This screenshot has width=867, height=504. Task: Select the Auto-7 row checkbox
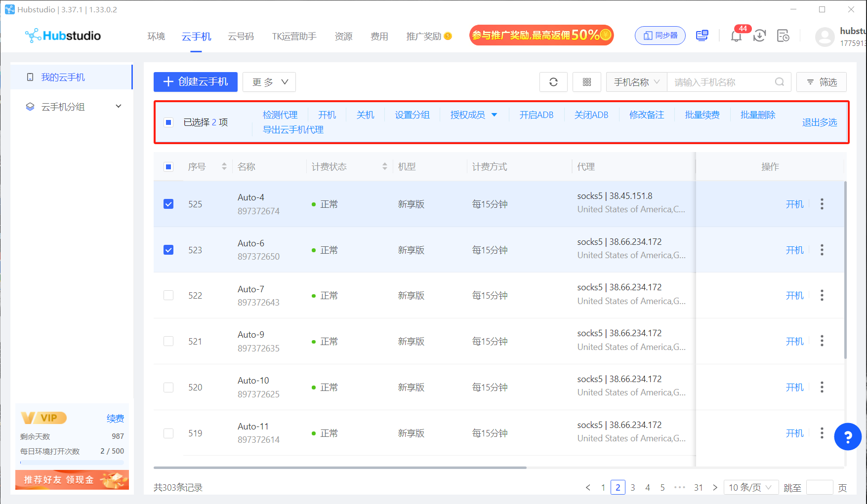click(x=168, y=295)
